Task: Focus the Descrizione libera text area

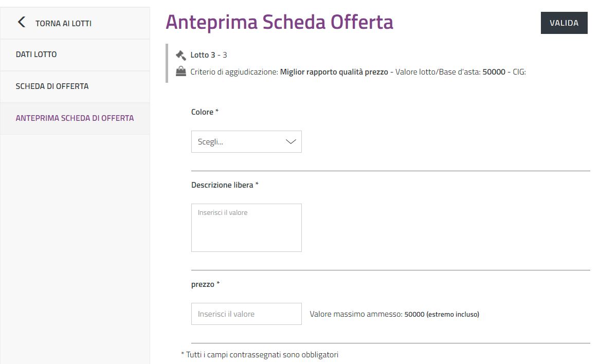Action: click(246, 228)
